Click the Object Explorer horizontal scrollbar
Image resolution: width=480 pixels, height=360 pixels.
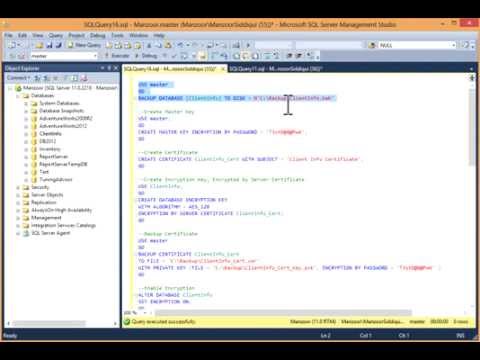pyautogui.click(x=49, y=323)
